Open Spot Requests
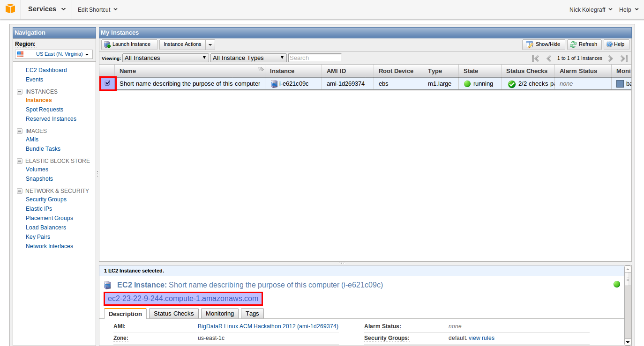The image size is (644, 346). tap(45, 110)
